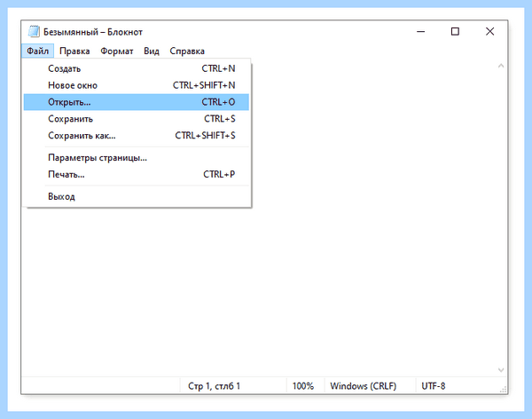Click Открыть... menu entry
The image size is (532, 419).
tap(137, 102)
